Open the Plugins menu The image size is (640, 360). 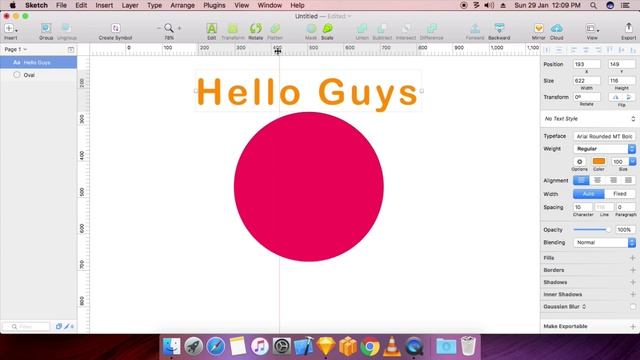coord(214,5)
